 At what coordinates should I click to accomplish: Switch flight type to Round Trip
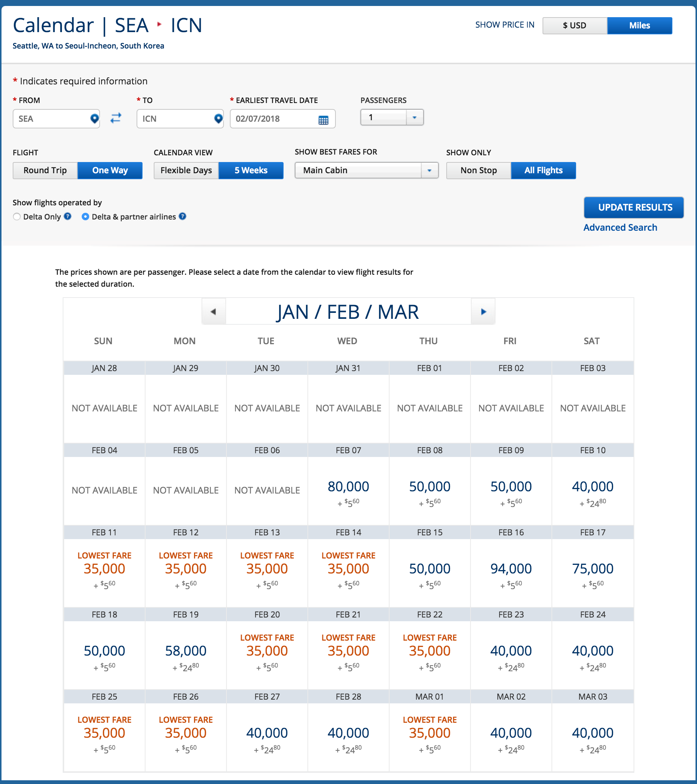tap(45, 170)
